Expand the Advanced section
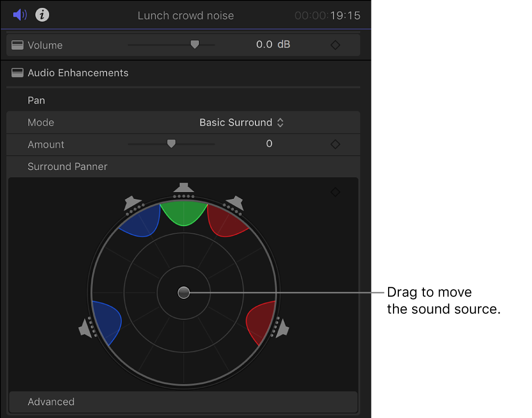This screenshot has height=418, width=532. click(x=51, y=402)
